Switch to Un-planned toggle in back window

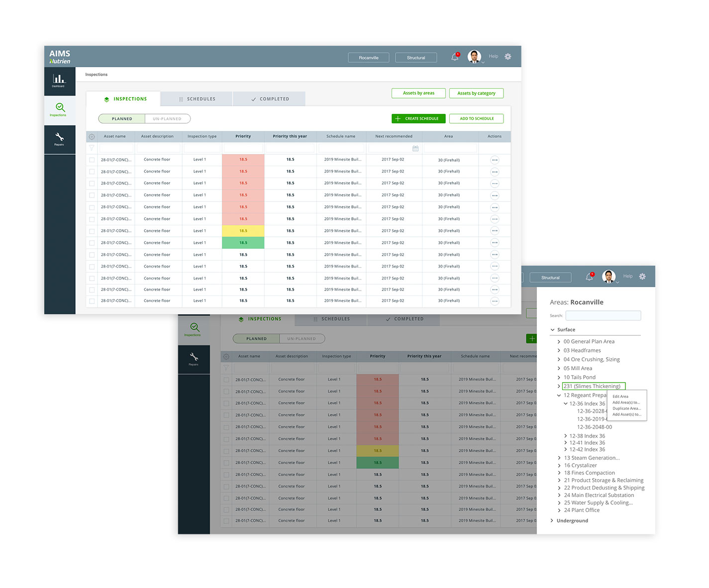coord(302,339)
